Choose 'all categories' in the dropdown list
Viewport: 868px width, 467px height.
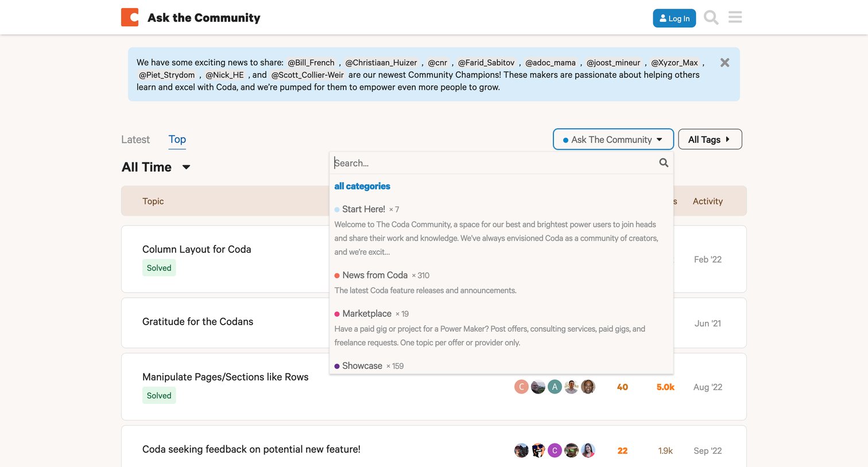[x=362, y=186]
